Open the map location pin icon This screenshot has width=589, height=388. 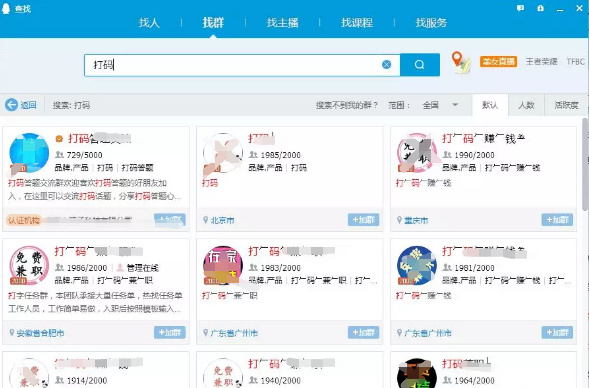(461, 62)
